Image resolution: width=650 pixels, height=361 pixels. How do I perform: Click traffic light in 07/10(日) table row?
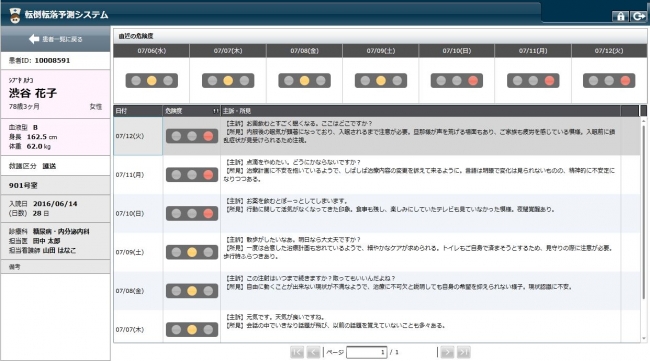[192, 213]
